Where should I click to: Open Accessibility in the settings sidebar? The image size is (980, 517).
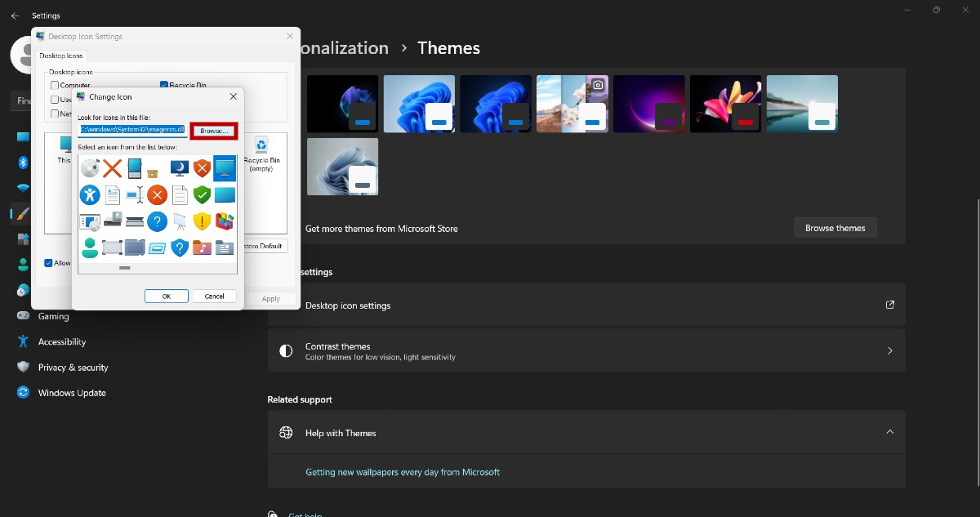(62, 342)
